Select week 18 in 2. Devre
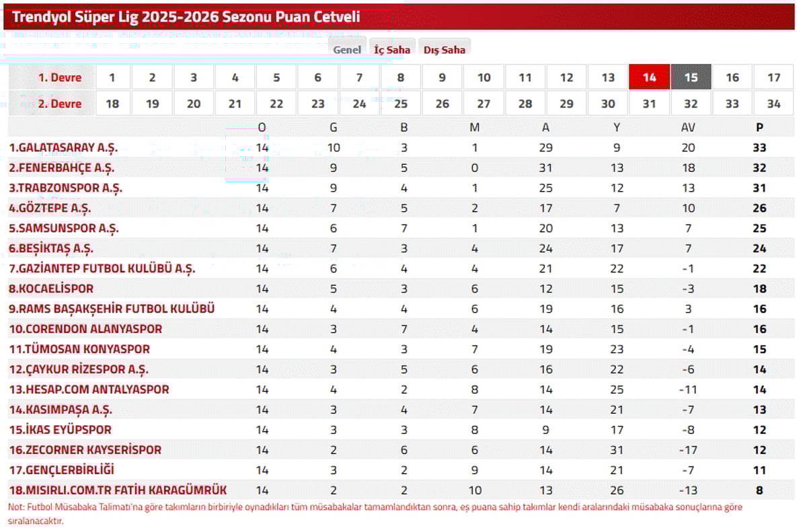 (112, 104)
